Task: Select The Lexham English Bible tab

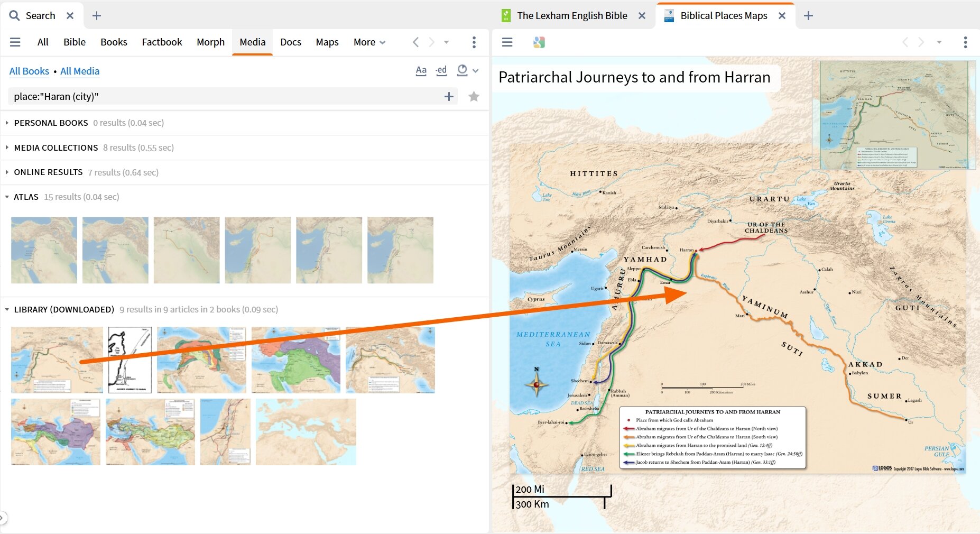Action: (572, 15)
